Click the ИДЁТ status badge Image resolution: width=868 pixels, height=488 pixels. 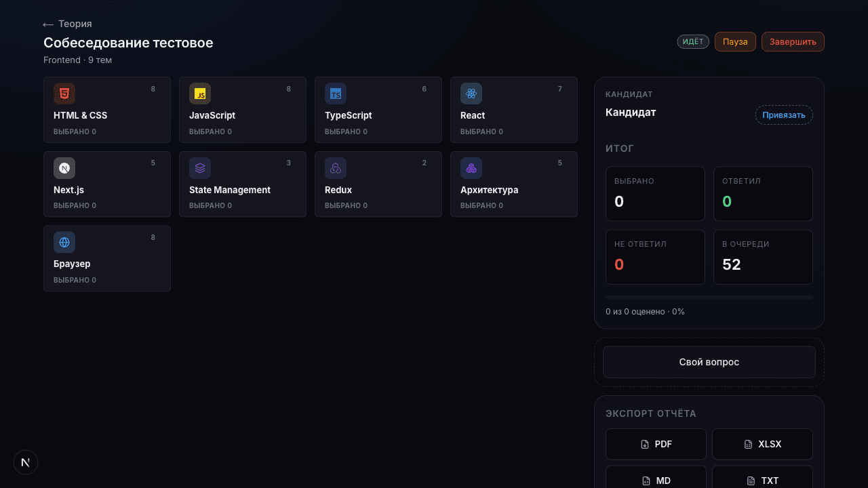(x=693, y=41)
